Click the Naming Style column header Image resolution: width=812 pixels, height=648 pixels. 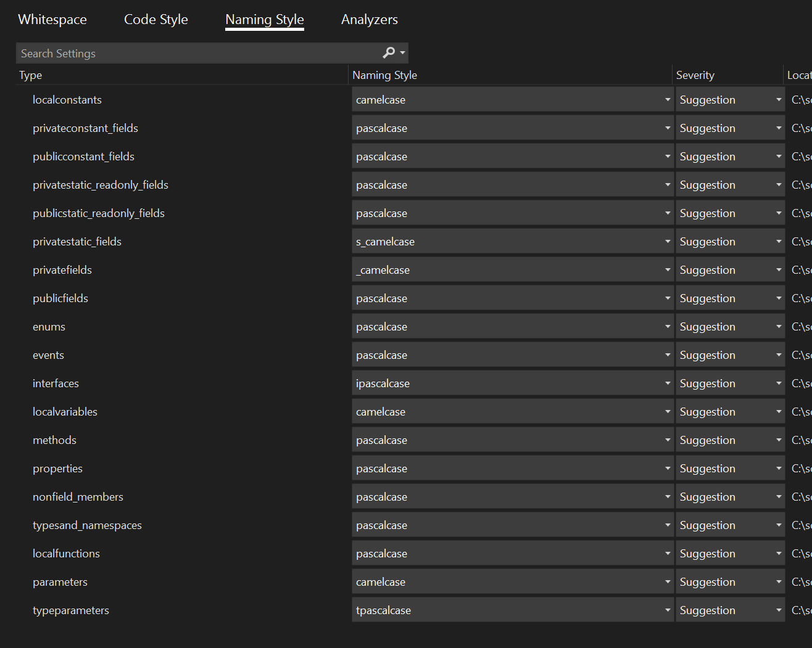[385, 75]
